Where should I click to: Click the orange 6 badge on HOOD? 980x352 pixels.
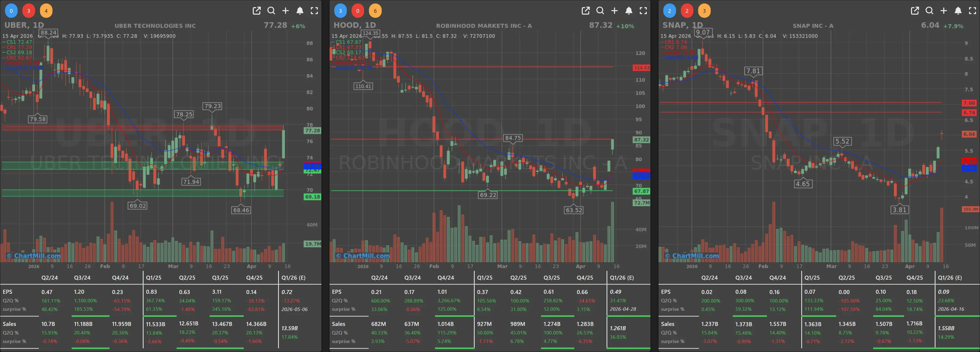375,11
